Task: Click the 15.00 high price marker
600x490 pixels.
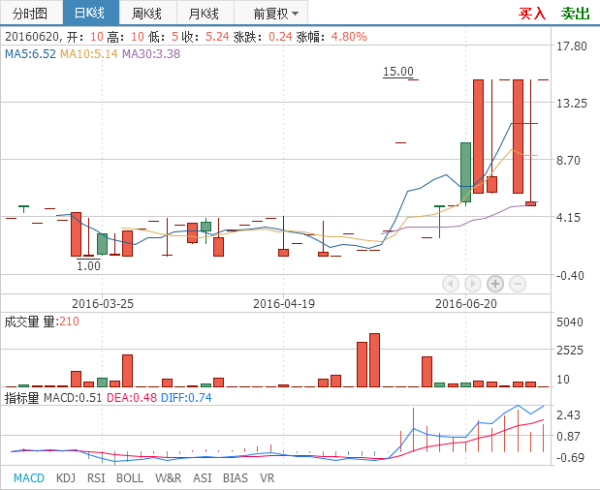Action: point(398,72)
